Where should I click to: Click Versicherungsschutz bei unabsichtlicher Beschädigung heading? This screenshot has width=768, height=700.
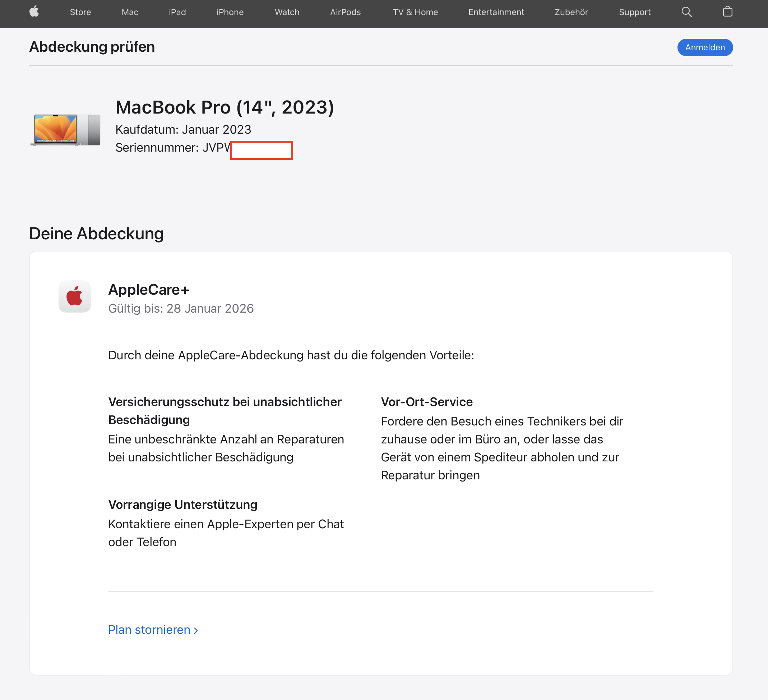point(225,411)
